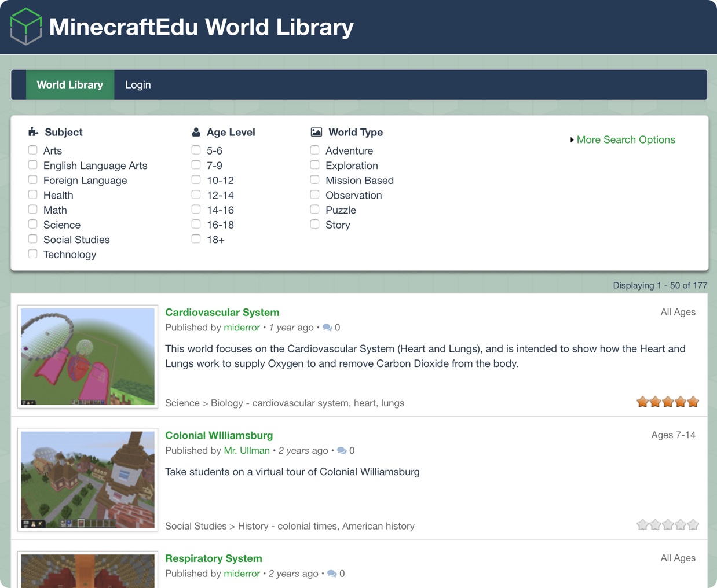Open comments for Cardiovascular System
This screenshot has width=717, height=588.
click(328, 328)
